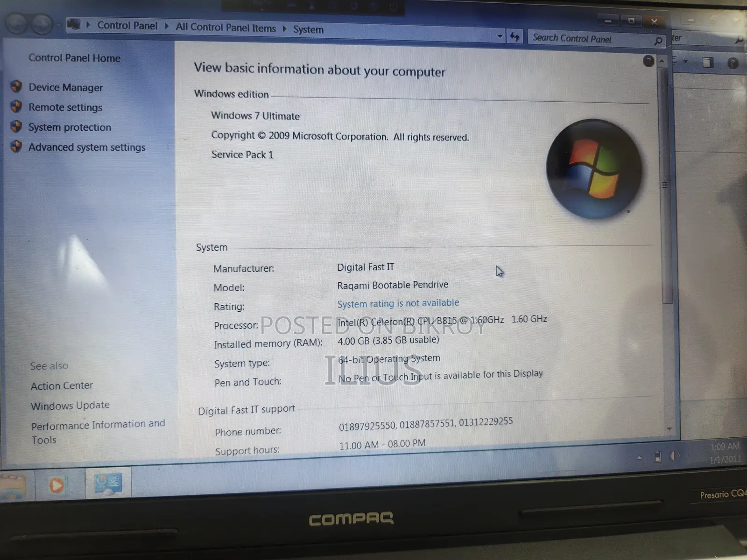Click the Forward navigation button
747x560 pixels.
coord(42,24)
